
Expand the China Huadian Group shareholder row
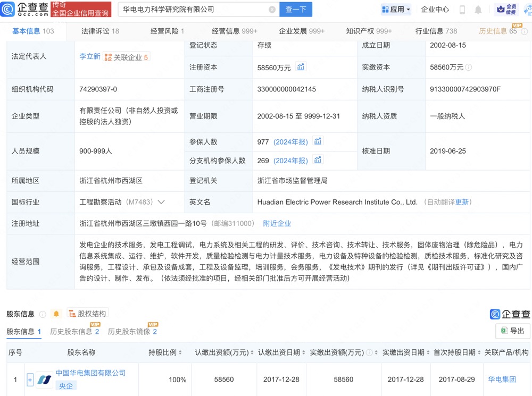30,380
